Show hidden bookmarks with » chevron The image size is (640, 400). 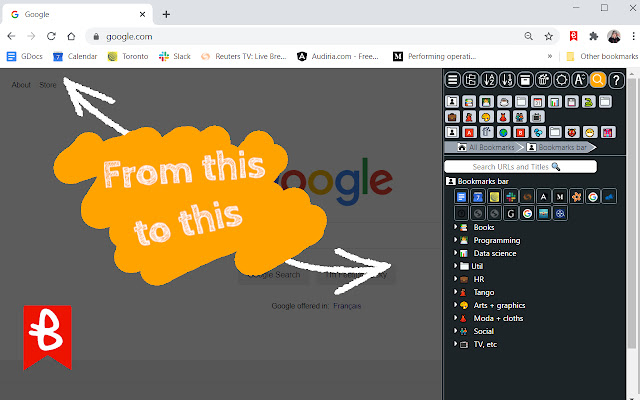(x=550, y=56)
